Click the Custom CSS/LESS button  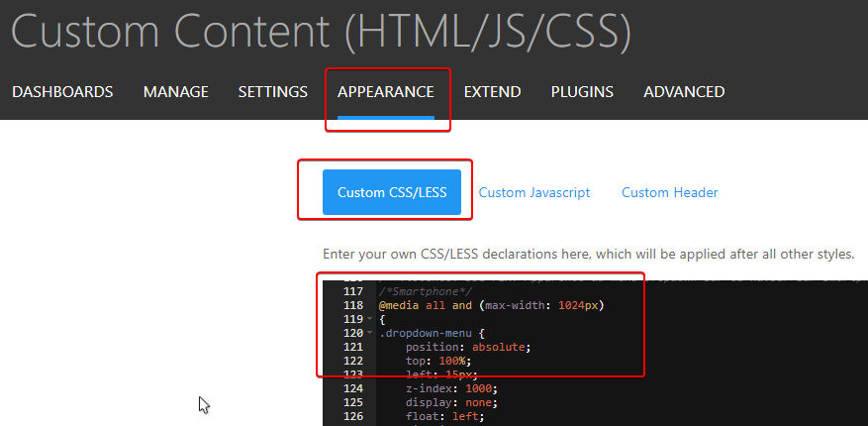(391, 192)
